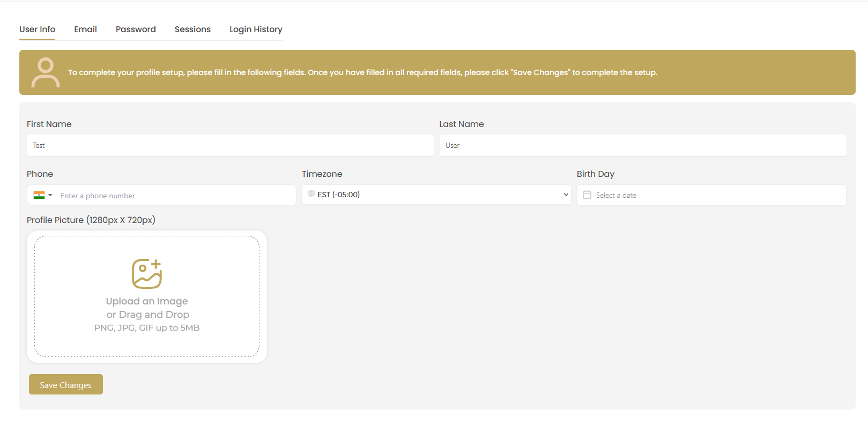This screenshot has height=447, width=868.
Task: Open the User Info tab
Action: (x=37, y=29)
